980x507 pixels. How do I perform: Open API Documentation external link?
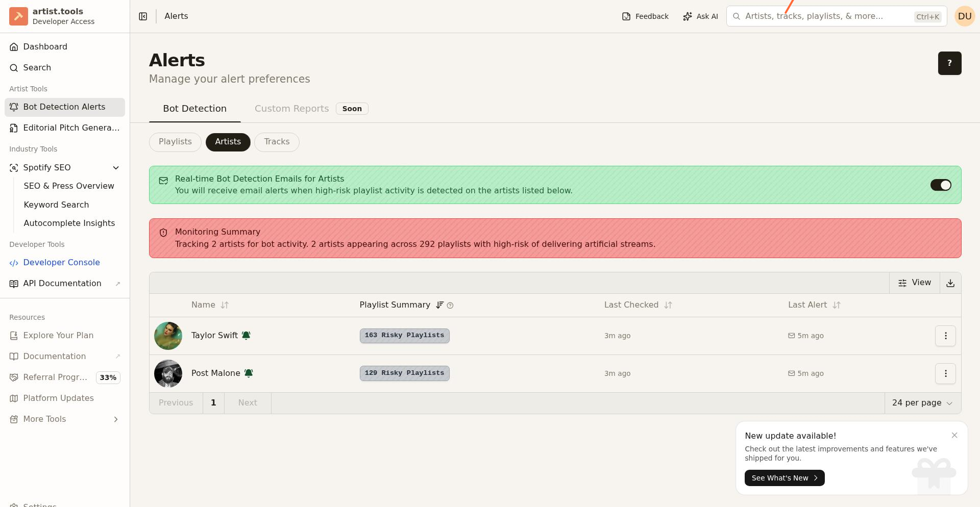click(65, 284)
